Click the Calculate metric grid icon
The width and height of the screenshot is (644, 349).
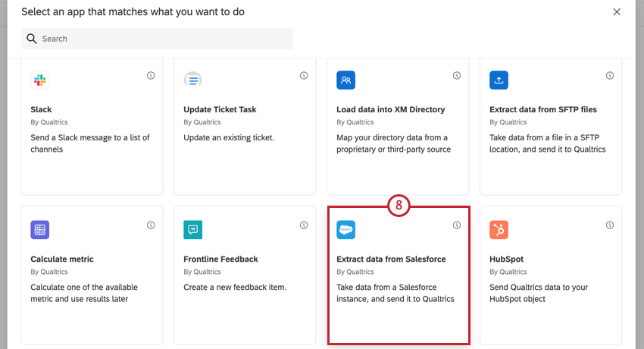coord(40,230)
